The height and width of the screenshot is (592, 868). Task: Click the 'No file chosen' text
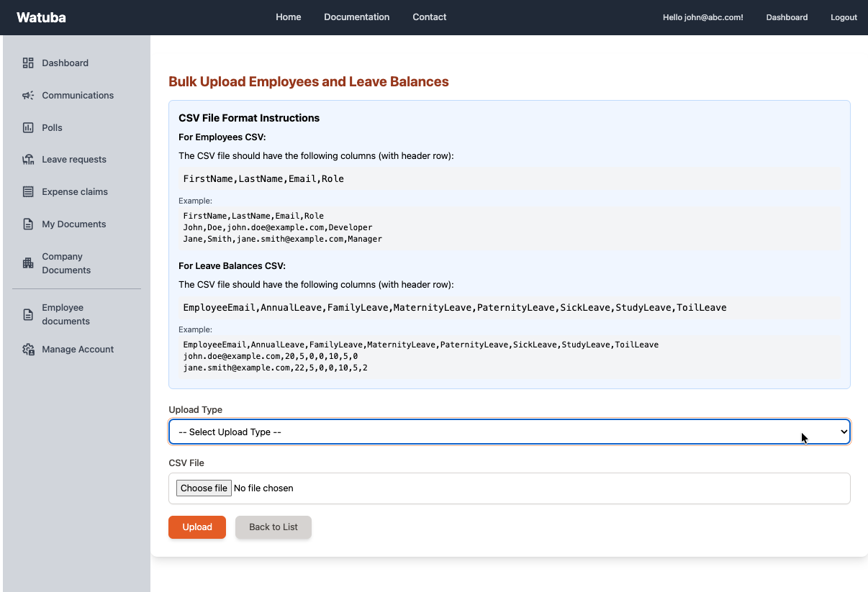(x=264, y=488)
